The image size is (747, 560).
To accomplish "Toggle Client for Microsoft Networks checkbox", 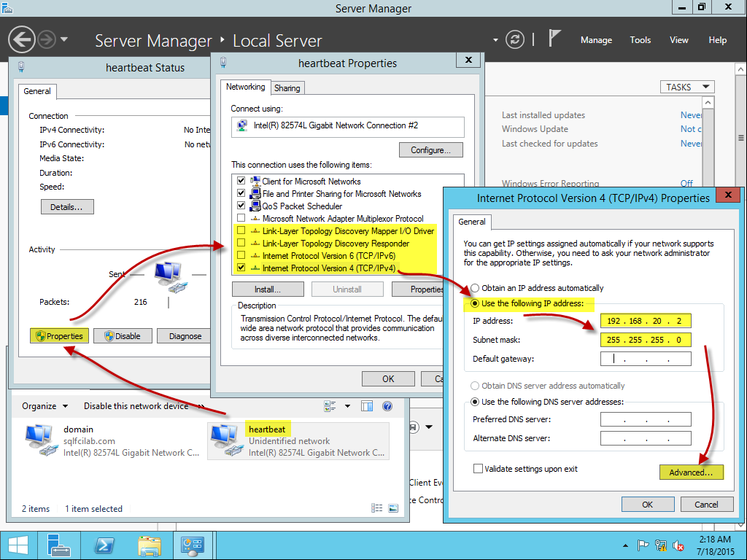I will (241, 181).
